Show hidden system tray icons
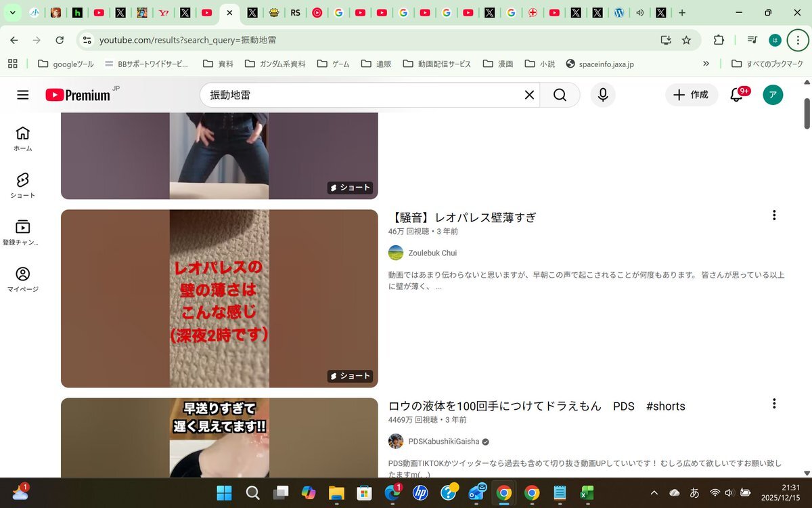 [x=654, y=492]
